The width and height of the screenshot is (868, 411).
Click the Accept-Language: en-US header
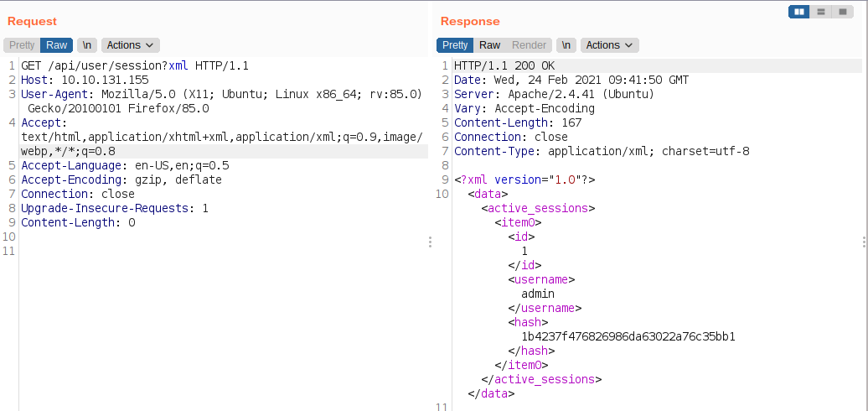tap(125, 165)
